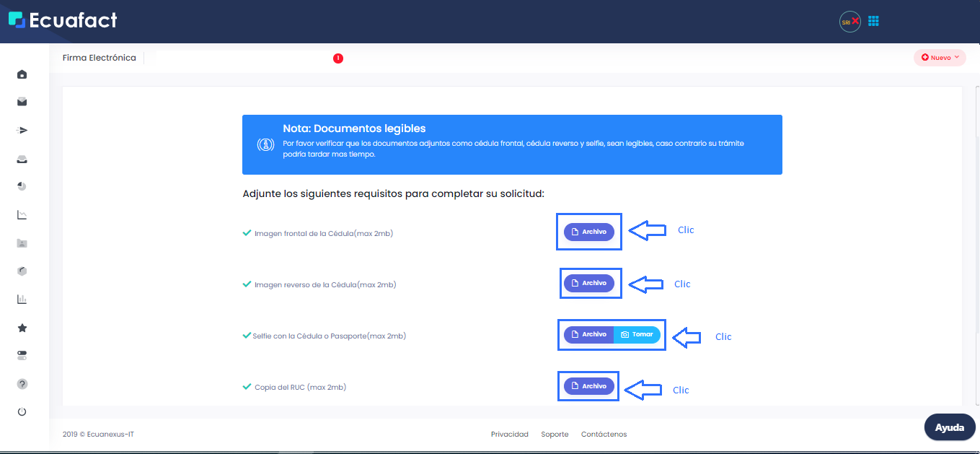Click Archivo for Imagen reverso de la Cédula
The width and height of the screenshot is (980, 454).
point(589,284)
